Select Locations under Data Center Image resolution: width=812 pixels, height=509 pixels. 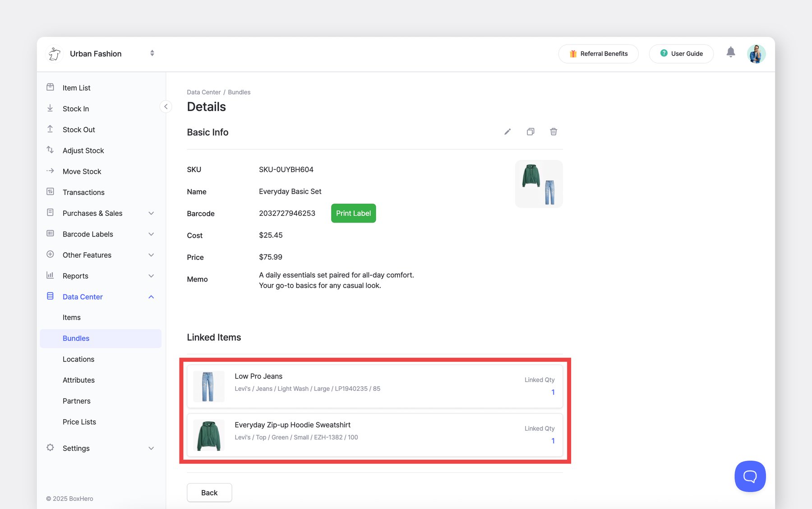point(78,359)
